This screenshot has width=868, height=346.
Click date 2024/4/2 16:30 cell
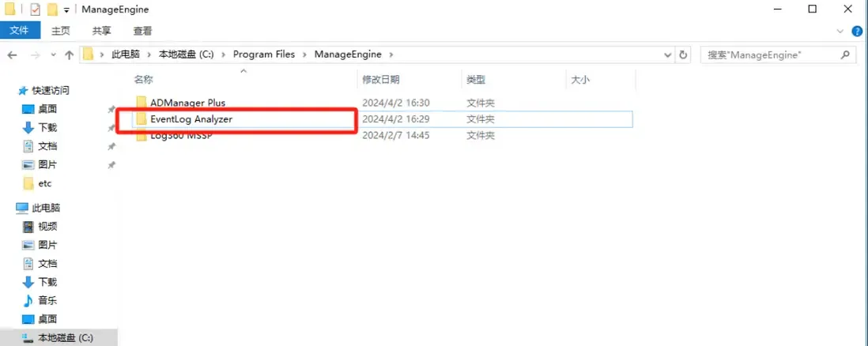(396, 103)
